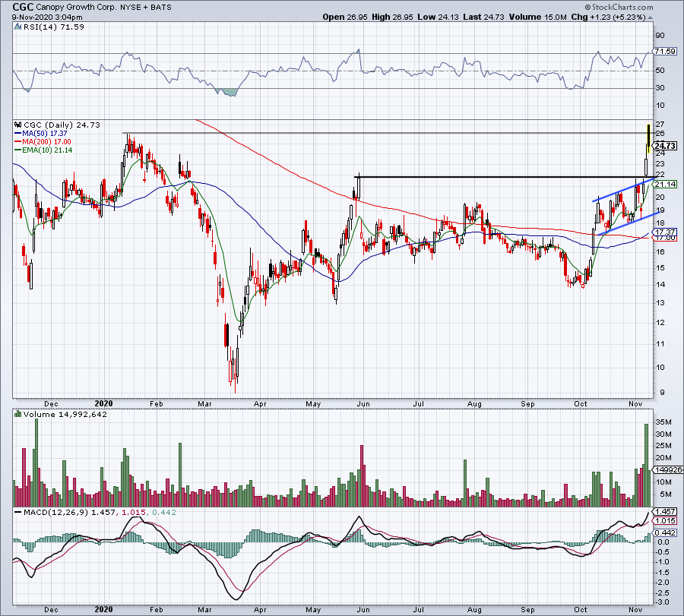
Task: Click the 'CGC (Daily) 24.73' panel label
Action: point(62,125)
